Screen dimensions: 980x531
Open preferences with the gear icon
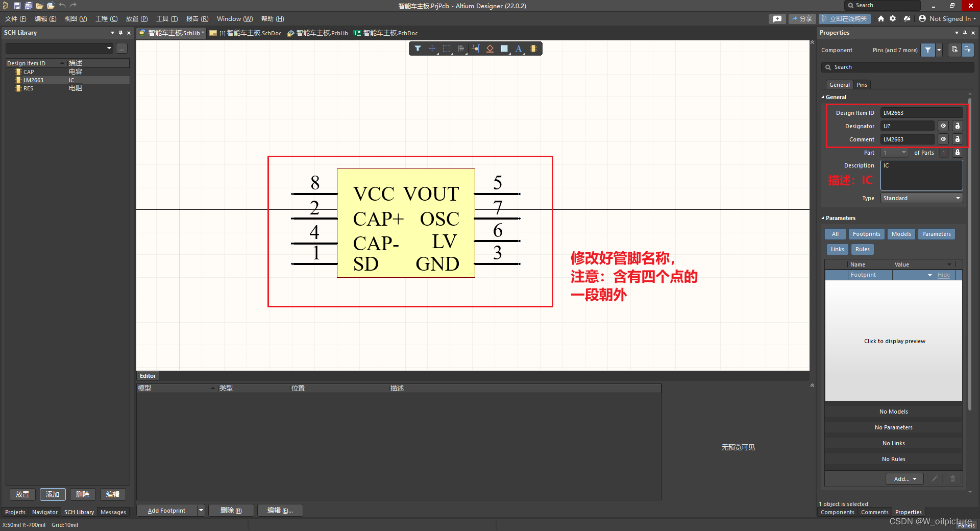[x=893, y=19]
